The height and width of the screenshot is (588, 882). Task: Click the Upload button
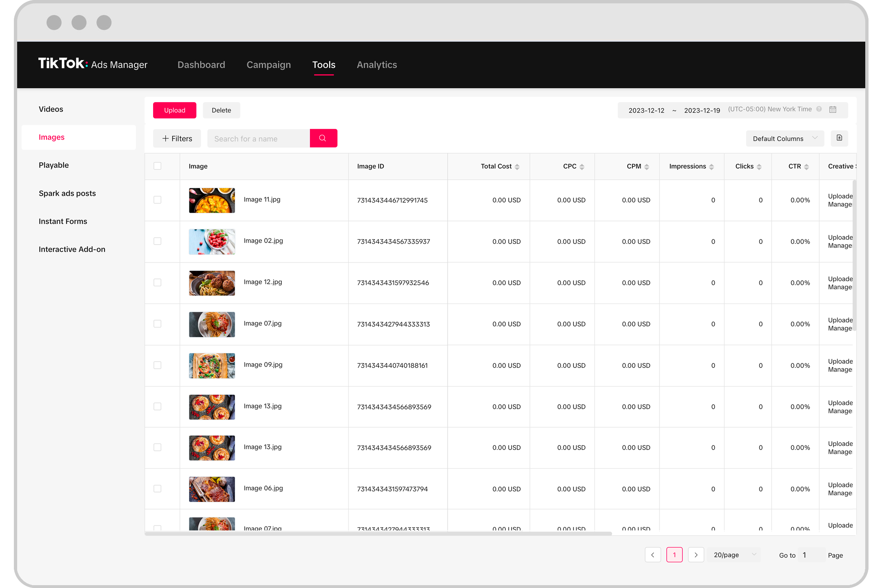pos(174,110)
